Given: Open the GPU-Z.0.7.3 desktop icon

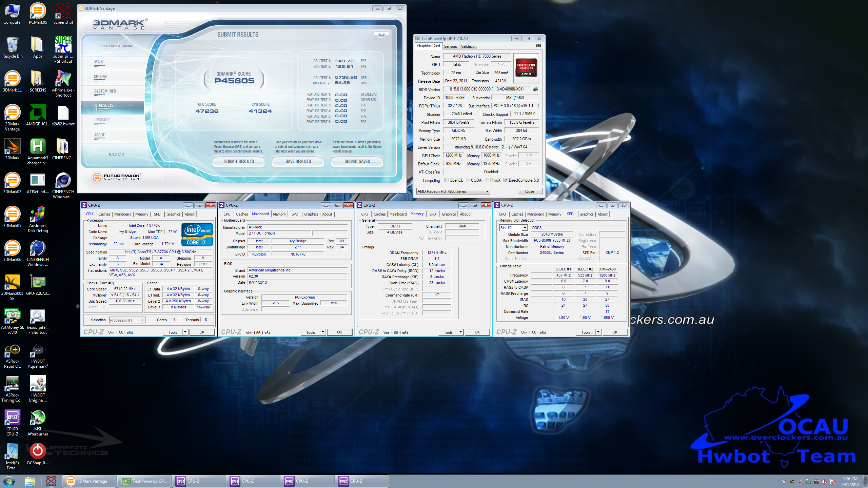Looking at the screenshot, I should coord(38,285).
